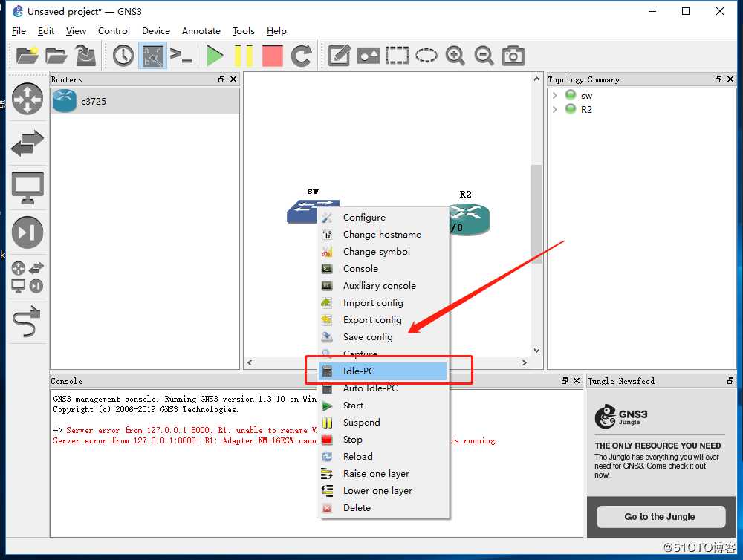Float the Routers panel with undock icon
The width and height of the screenshot is (743, 560).
221,79
